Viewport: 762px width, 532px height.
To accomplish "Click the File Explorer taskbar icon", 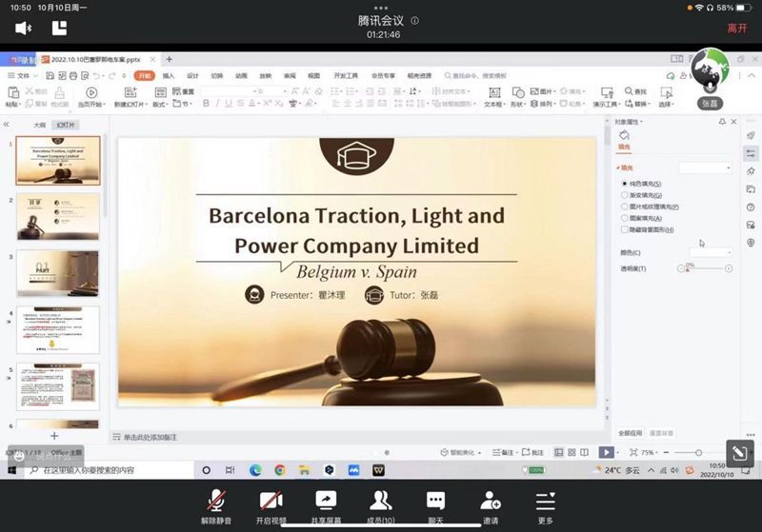I will tap(305, 470).
